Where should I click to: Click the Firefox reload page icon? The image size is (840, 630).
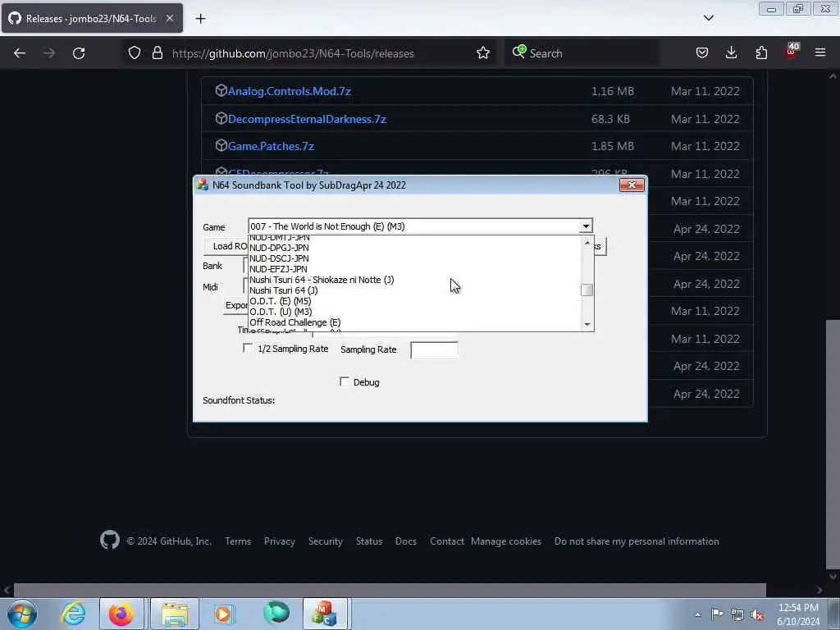[x=79, y=53]
